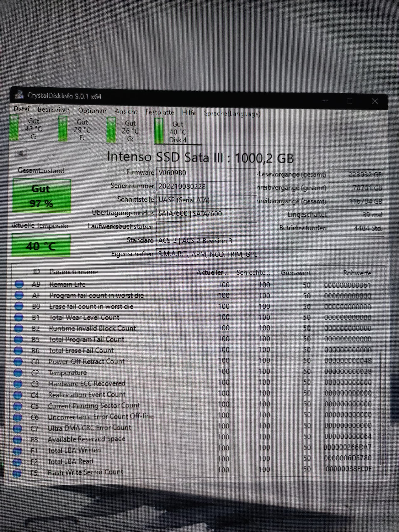Open the Sprache(Language) menu
This screenshot has height=532, width=399.
point(232,114)
